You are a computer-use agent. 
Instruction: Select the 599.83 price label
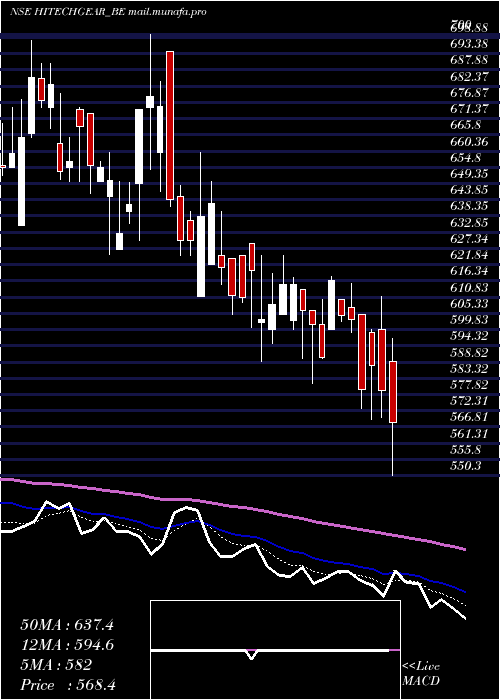tap(469, 321)
